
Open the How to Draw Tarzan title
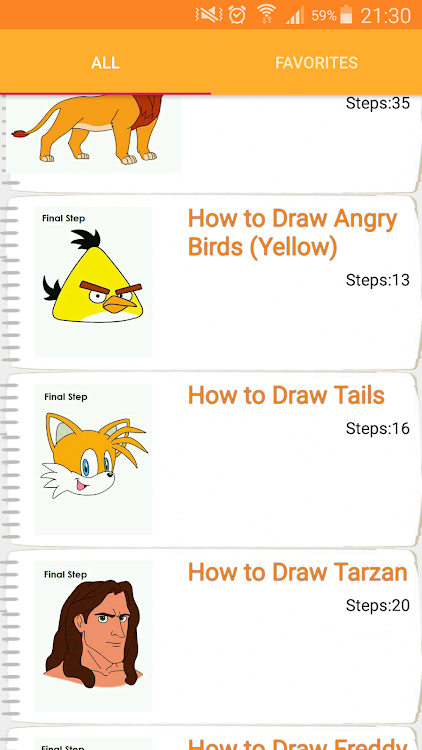click(298, 573)
